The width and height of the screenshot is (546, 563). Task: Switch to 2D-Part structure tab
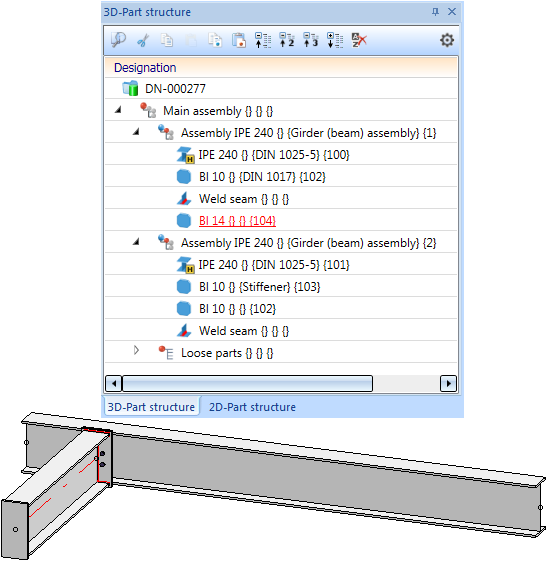click(252, 407)
